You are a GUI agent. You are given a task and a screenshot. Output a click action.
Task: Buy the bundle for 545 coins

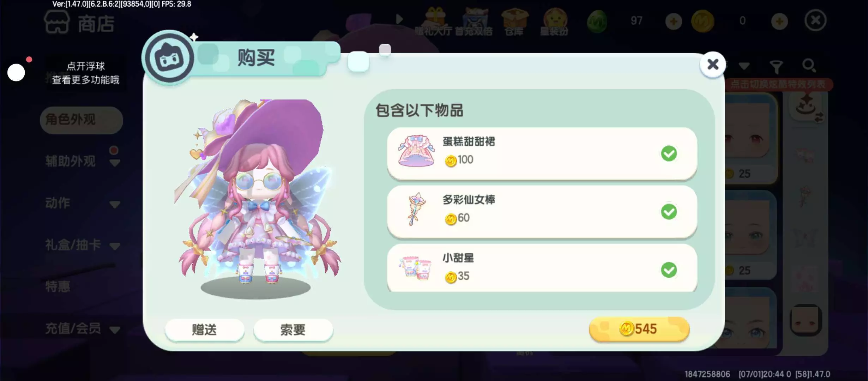pos(639,329)
